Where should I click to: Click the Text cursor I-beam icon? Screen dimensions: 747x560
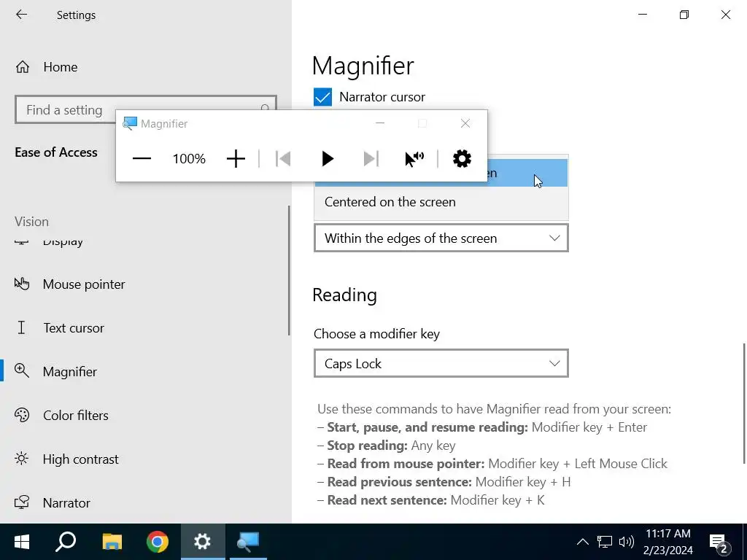[21, 327]
